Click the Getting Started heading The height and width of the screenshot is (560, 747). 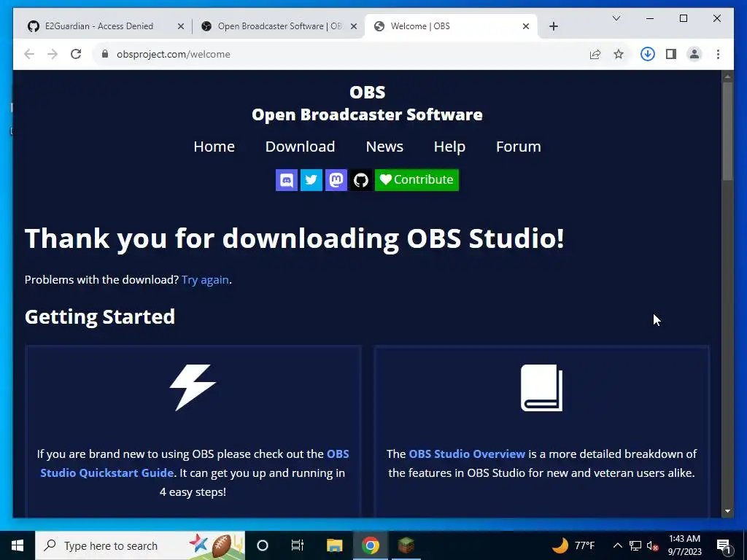click(x=100, y=316)
